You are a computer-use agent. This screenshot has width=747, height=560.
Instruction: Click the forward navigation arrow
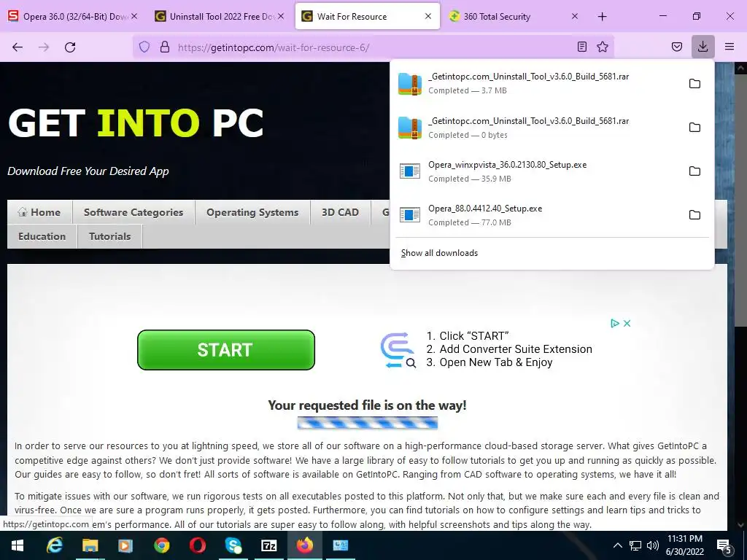(44, 47)
